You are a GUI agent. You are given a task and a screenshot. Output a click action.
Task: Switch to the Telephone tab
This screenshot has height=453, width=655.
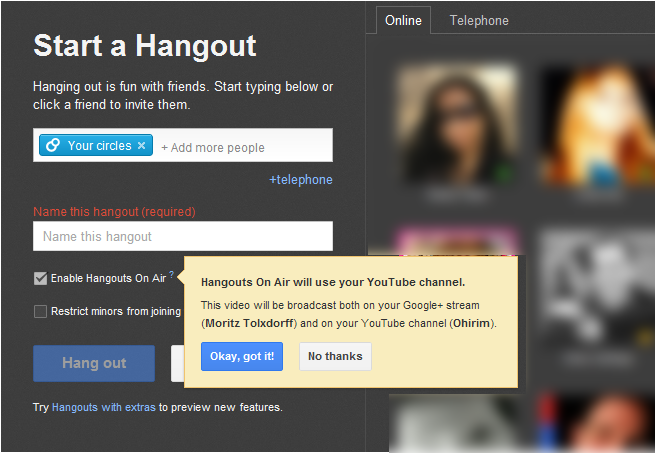click(479, 20)
